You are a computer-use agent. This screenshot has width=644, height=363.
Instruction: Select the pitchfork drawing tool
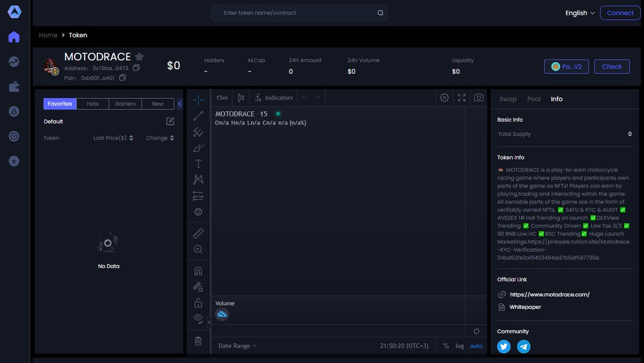[x=199, y=132]
